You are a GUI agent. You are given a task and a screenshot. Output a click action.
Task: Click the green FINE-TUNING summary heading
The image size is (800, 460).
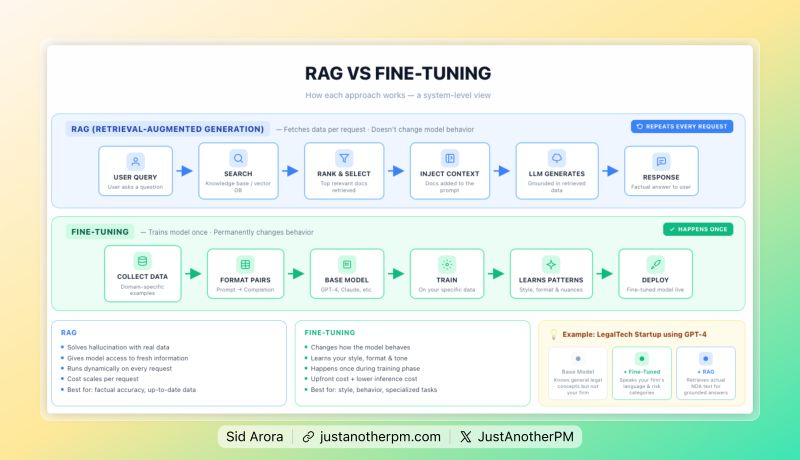pos(330,333)
